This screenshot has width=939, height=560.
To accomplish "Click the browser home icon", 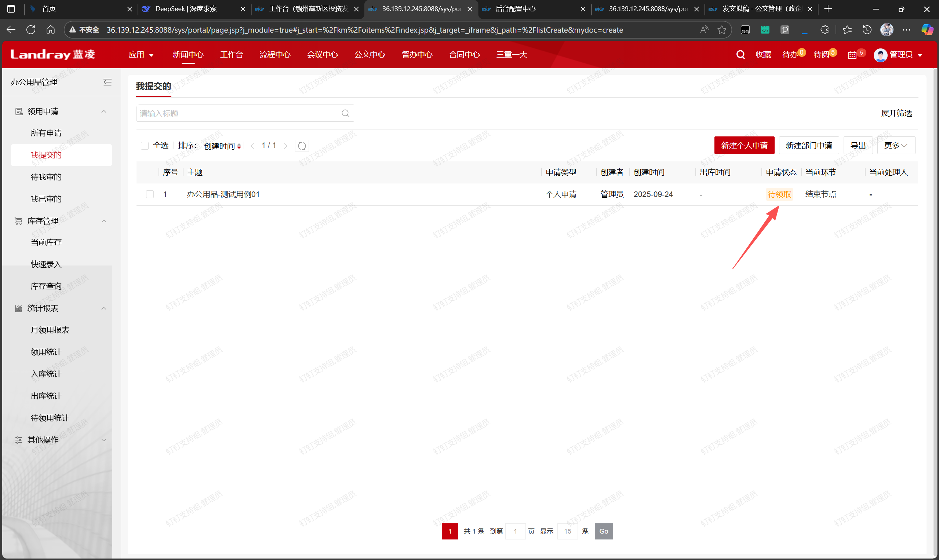I will (x=51, y=30).
